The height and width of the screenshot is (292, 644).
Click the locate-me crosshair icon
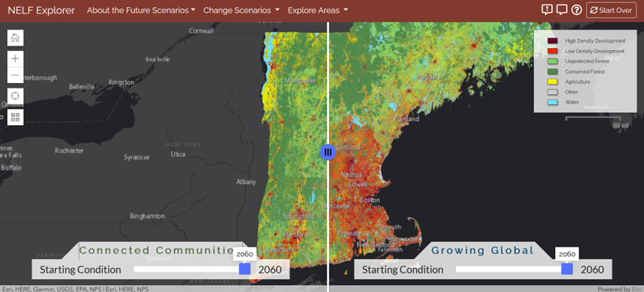[15, 96]
